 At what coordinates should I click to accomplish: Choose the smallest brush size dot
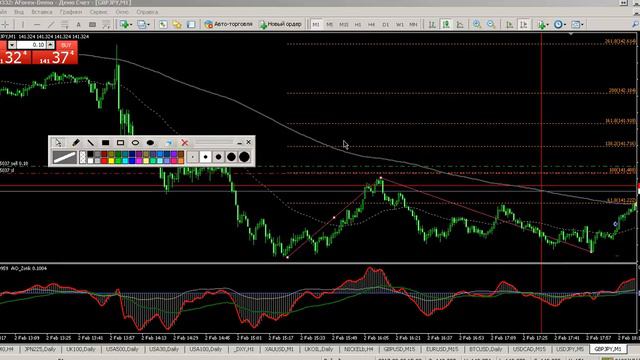[193, 157]
